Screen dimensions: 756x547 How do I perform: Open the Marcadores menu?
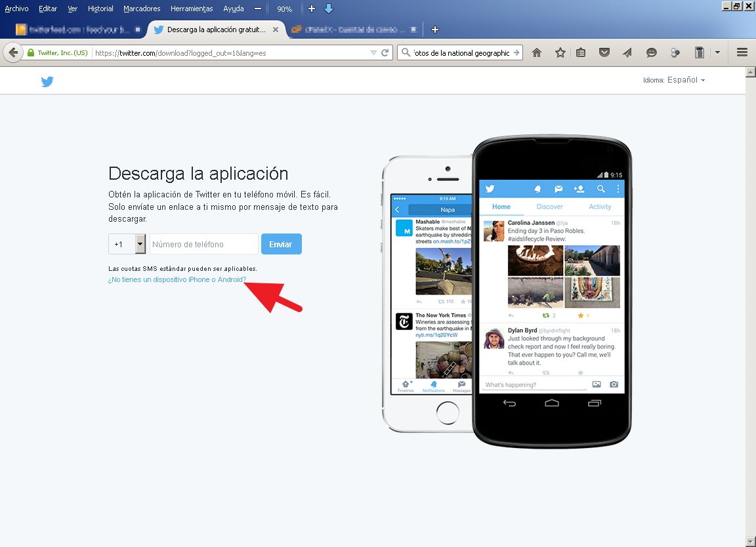coord(142,9)
